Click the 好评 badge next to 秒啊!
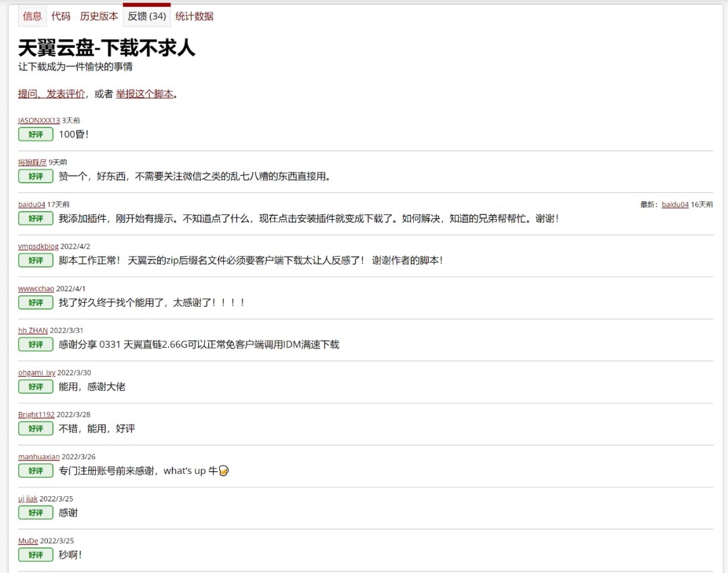The image size is (728, 573). 36,555
